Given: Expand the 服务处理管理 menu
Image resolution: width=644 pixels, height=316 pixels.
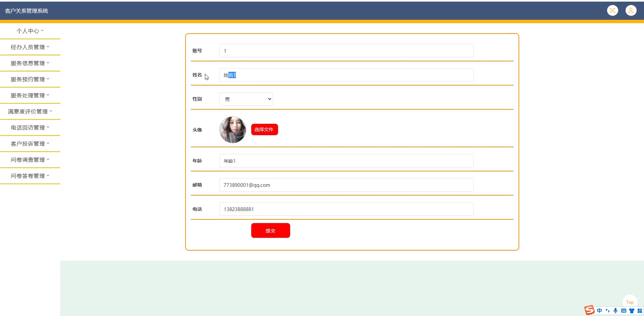Looking at the screenshot, I should tap(30, 95).
